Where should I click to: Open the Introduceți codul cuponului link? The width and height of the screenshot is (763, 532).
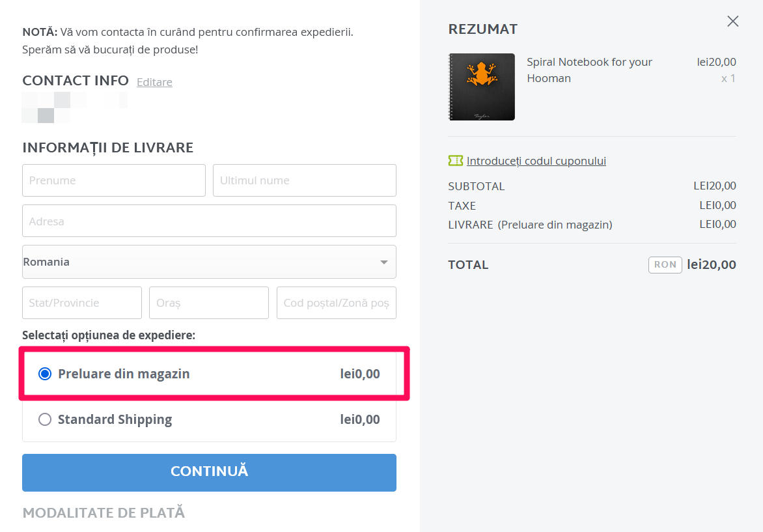[x=536, y=161]
